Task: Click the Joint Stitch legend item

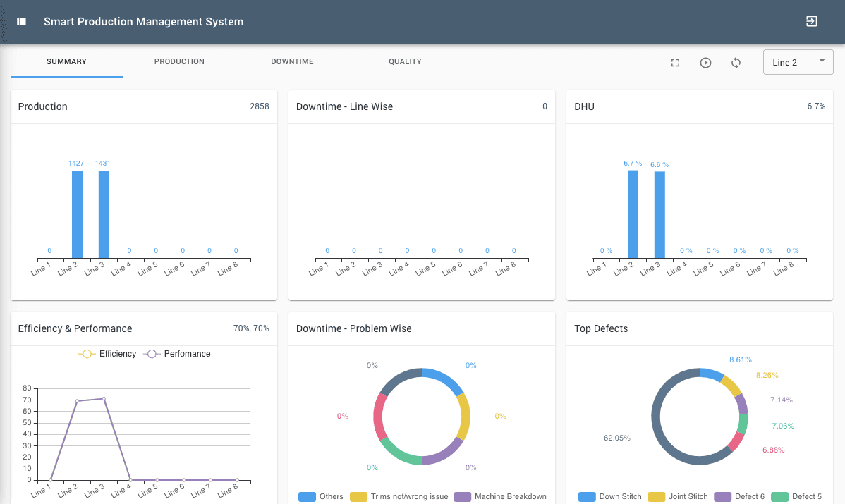Action: pos(680,496)
